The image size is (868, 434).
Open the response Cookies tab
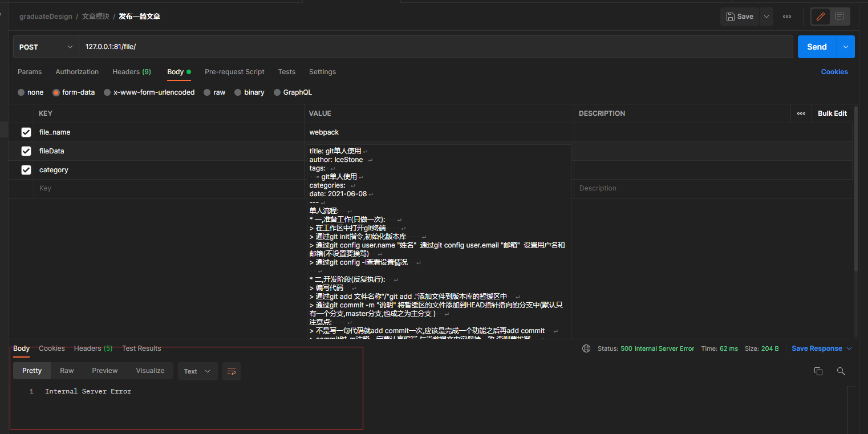coord(52,348)
